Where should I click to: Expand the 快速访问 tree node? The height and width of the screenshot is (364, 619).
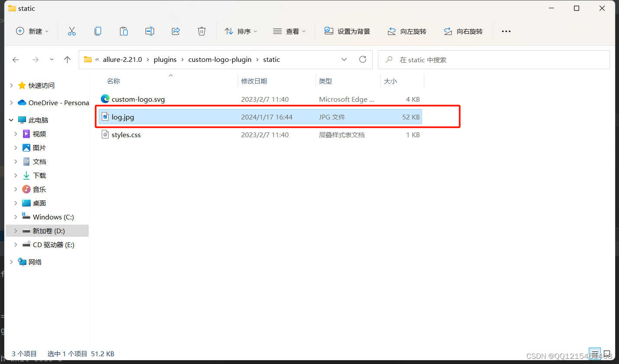coord(11,85)
